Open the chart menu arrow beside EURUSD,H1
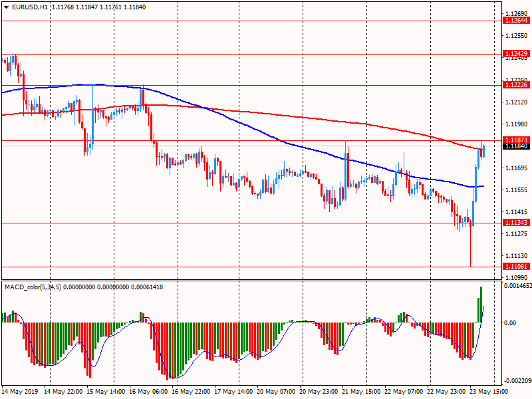 point(7,7)
